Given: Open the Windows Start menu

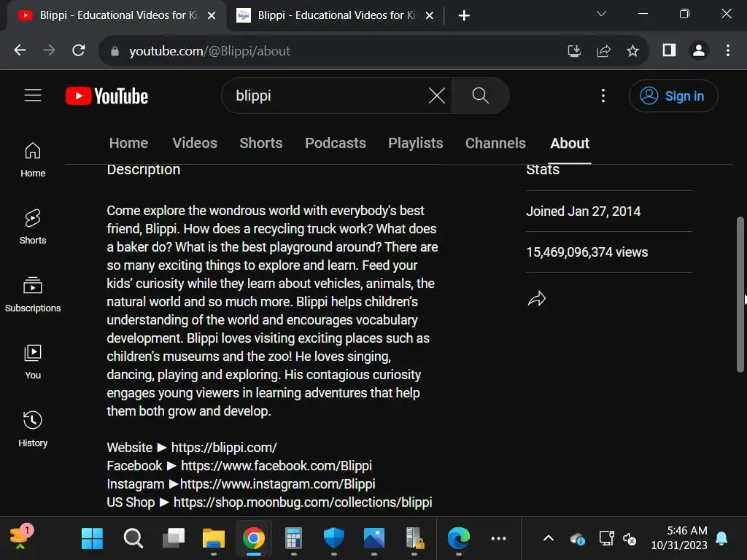Looking at the screenshot, I should 92,539.
